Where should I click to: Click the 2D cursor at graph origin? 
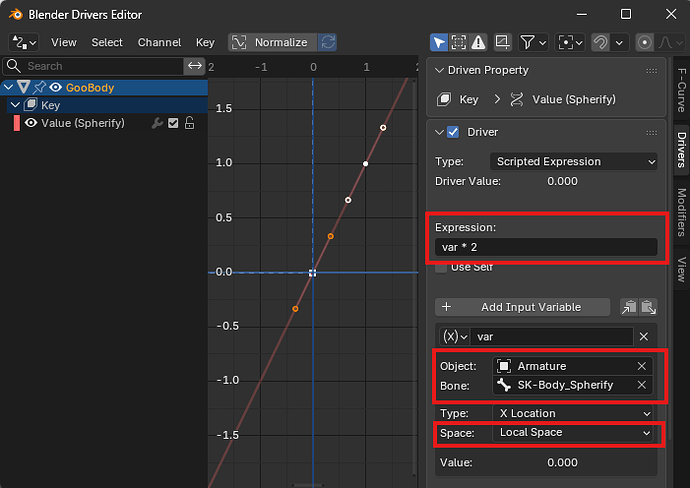click(x=312, y=273)
